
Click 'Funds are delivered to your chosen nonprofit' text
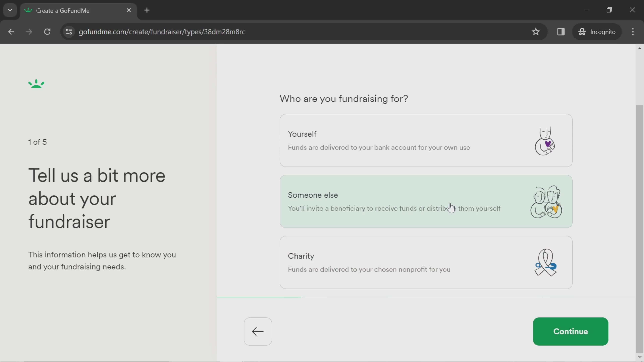(369, 269)
